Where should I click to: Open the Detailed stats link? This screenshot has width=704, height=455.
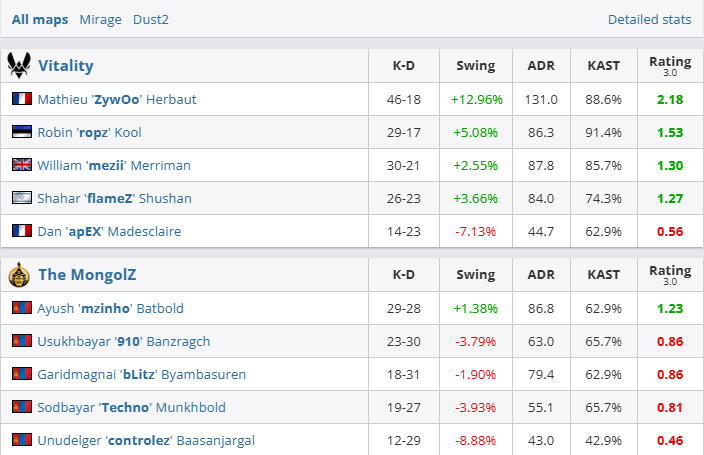649,19
